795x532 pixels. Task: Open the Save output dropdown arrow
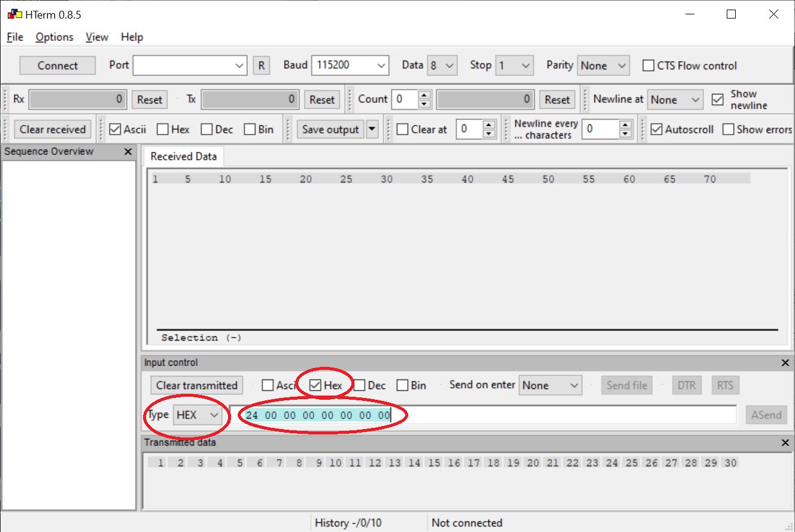pyautogui.click(x=372, y=129)
